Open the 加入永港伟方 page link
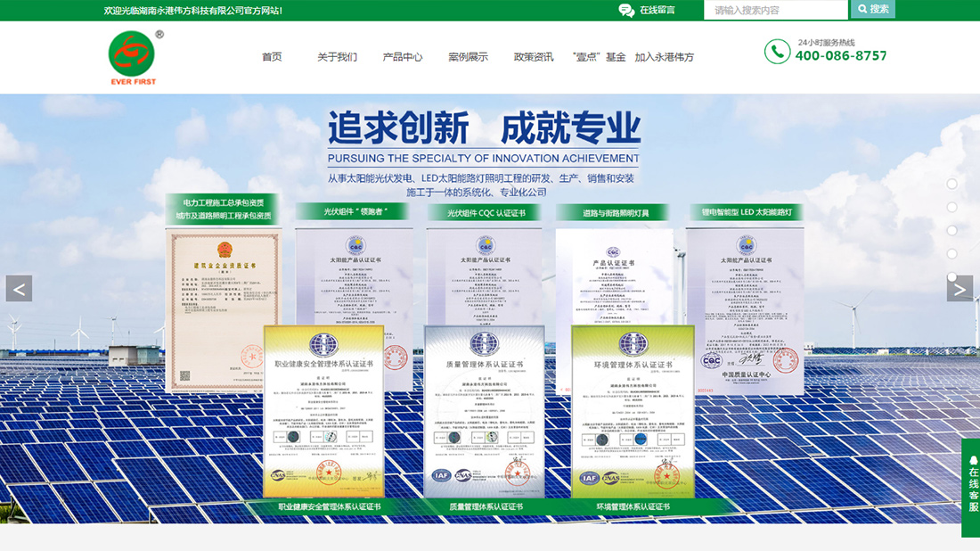Image resolution: width=980 pixels, height=551 pixels. pyautogui.click(x=664, y=56)
